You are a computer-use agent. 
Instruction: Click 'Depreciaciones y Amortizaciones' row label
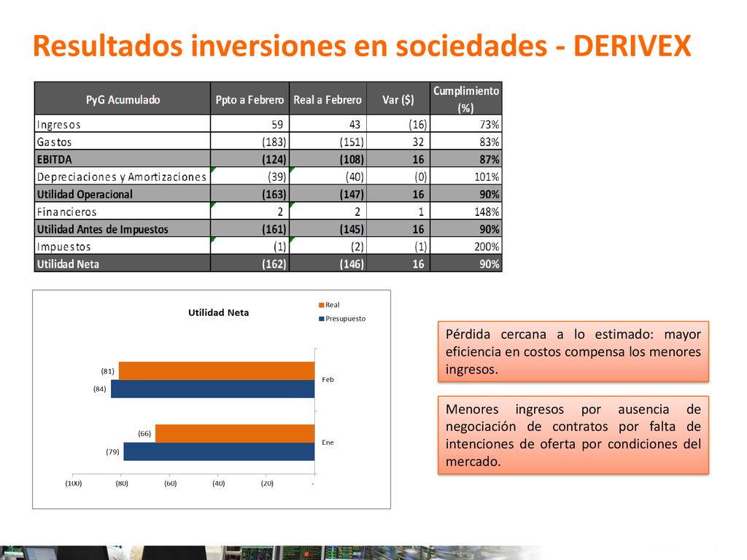tap(122, 177)
